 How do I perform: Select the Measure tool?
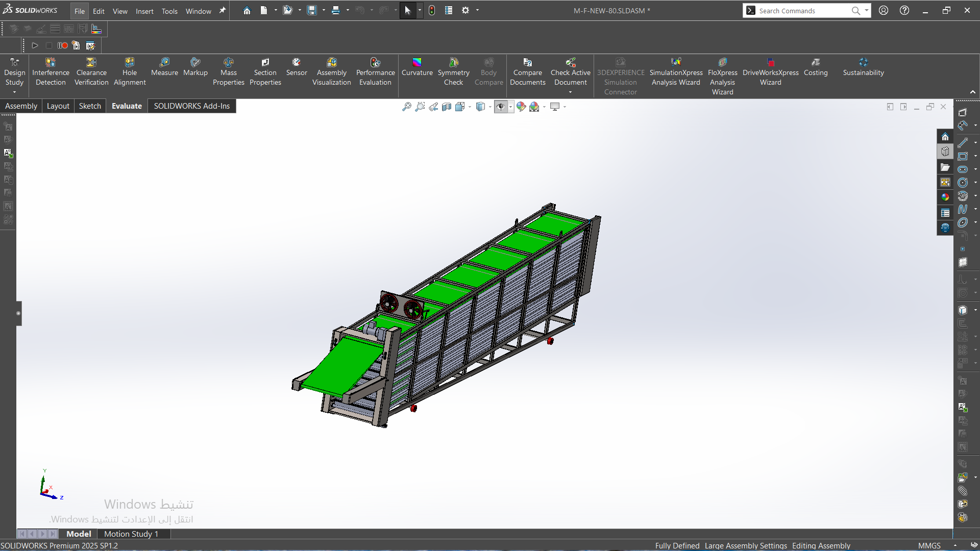click(x=164, y=67)
